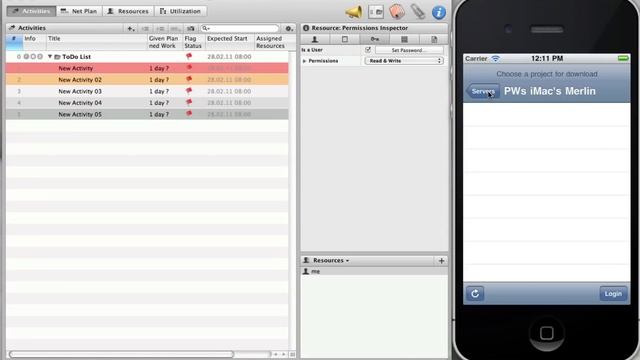The width and height of the screenshot is (640, 360).
Task: Click the indent activity toolbar icon
Action: pyautogui.click(x=160, y=28)
